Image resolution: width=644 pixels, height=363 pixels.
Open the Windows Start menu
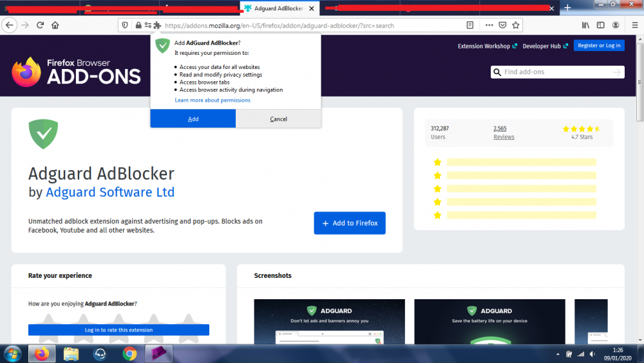(x=12, y=353)
